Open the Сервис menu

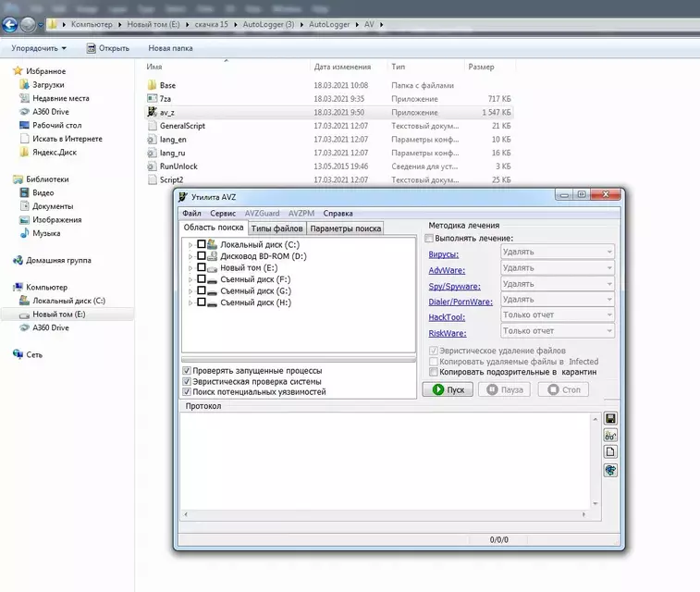click(x=223, y=214)
